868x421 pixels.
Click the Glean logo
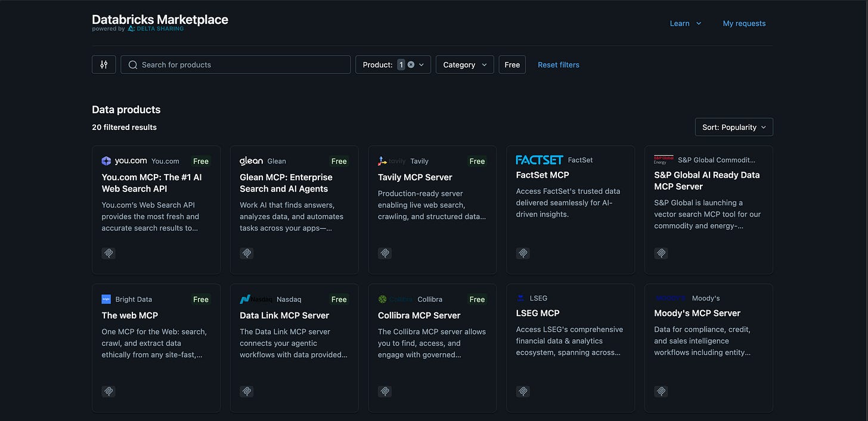pyautogui.click(x=251, y=161)
